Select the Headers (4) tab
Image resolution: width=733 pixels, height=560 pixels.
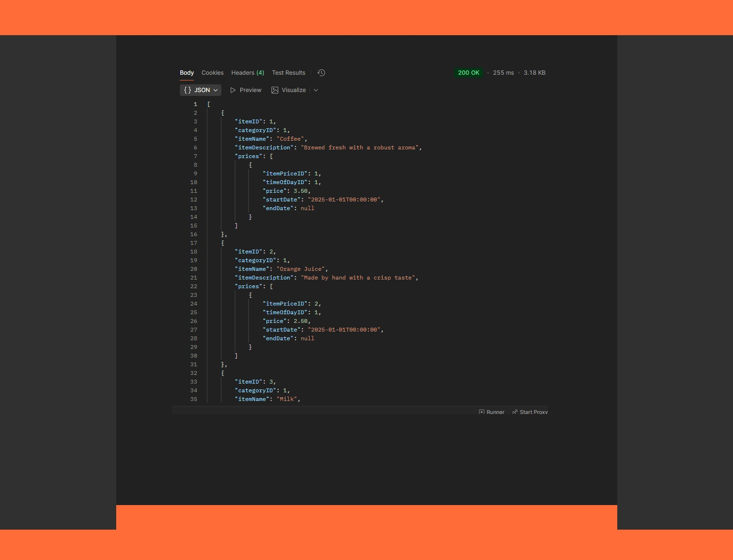pos(247,73)
